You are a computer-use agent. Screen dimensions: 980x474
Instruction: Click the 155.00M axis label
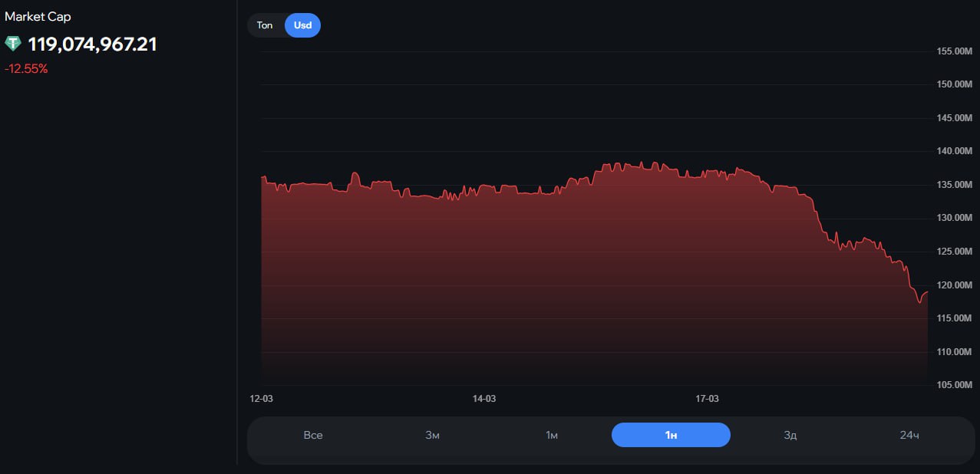(x=954, y=51)
